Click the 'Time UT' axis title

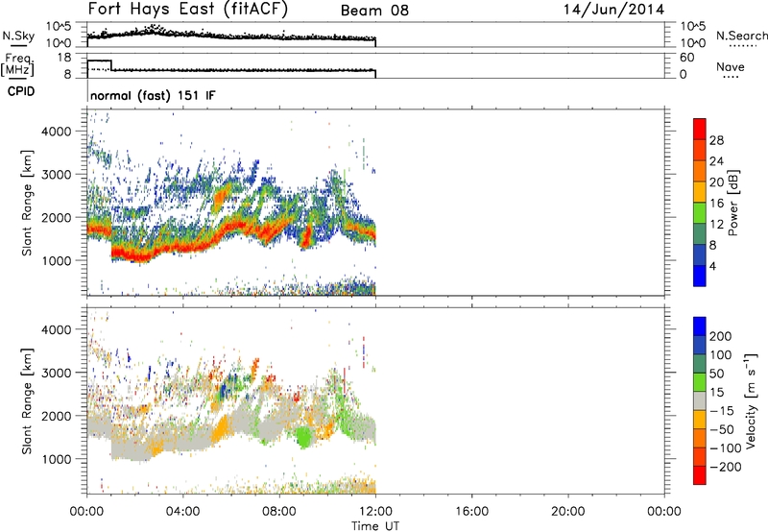click(x=375, y=526)
